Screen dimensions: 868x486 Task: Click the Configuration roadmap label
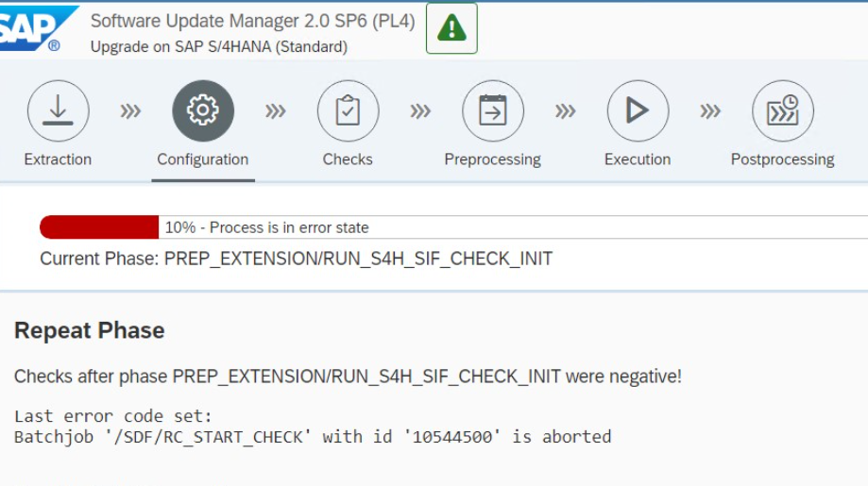point(203,159)
